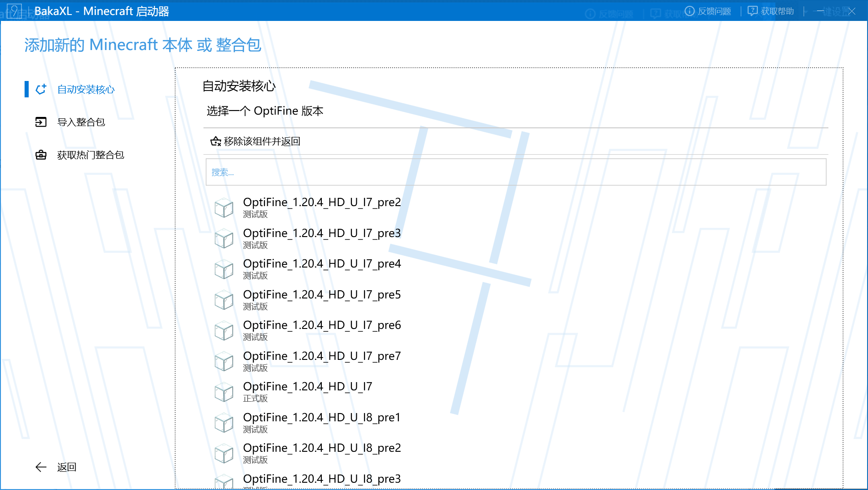The image size is (868, 490).
Task: Click the 反馈问题 info icon
Action: [690, 11]
